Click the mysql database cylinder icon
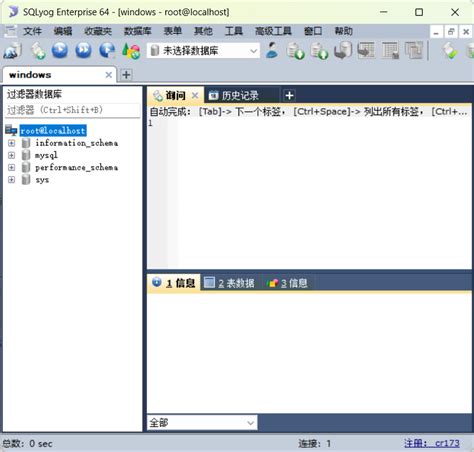The image size is (474, 452). click(x=26, y=155)
